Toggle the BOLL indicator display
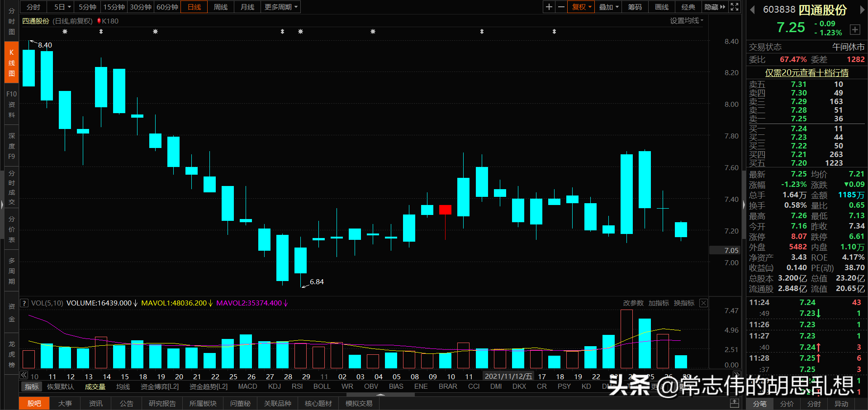Image resolution: width=868 pixels, height=410 pixels. click(x=322, y=386)
